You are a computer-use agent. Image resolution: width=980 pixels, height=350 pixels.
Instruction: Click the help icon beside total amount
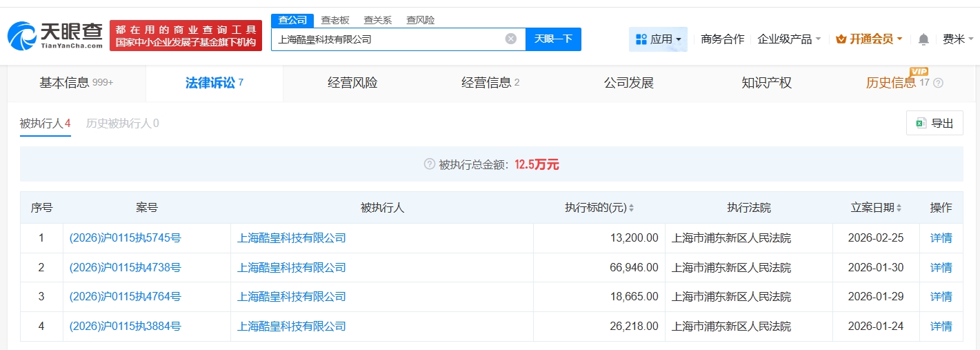click(429, 164)
